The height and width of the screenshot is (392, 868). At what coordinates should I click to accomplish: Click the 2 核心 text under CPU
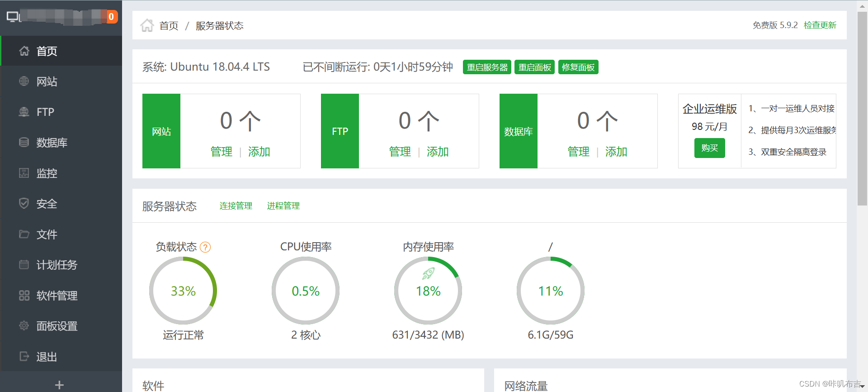click(x=306, y=335)
